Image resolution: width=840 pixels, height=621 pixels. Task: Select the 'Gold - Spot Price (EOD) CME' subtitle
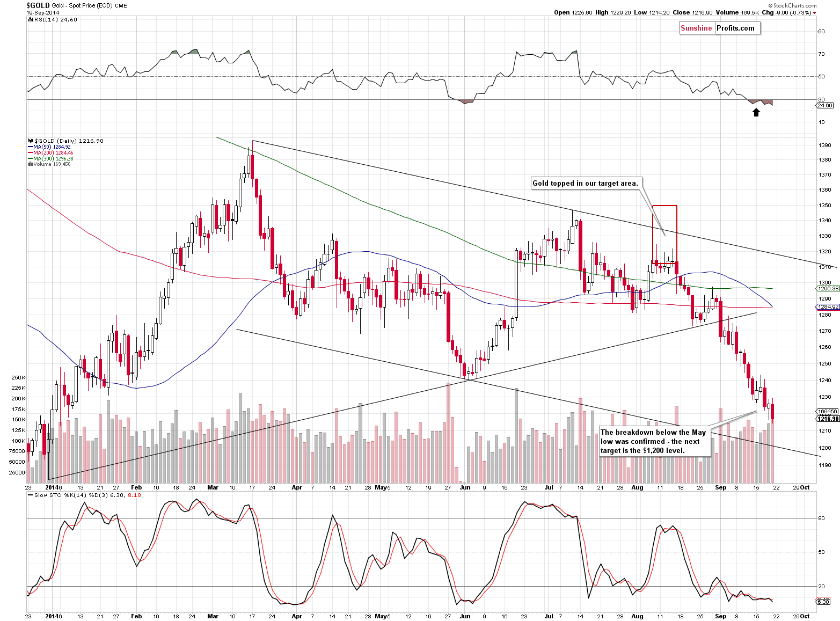pyautogui.click(x=90, y=6)
